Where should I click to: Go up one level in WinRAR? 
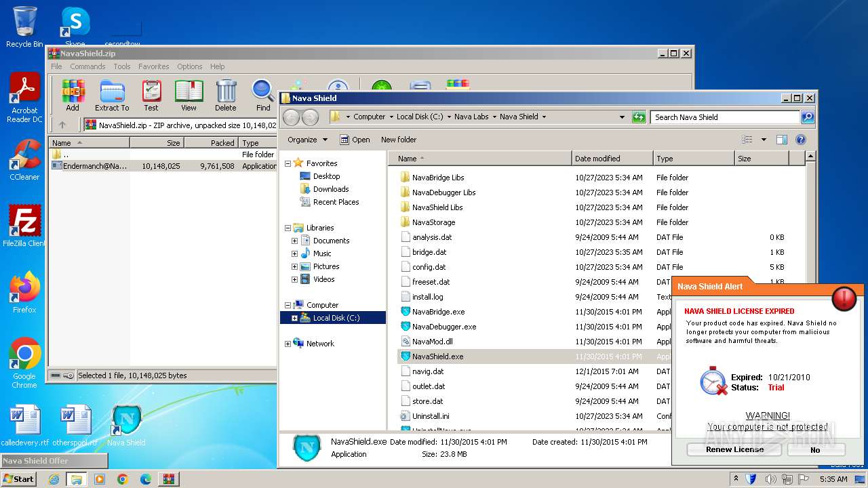coord(62,125)
